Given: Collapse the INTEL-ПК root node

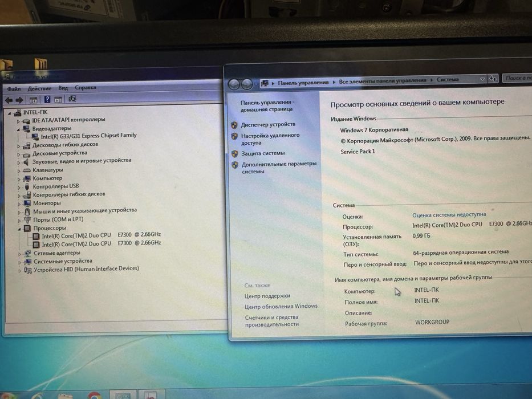Looking at the screenshot, I should click(x=9, y=113).
